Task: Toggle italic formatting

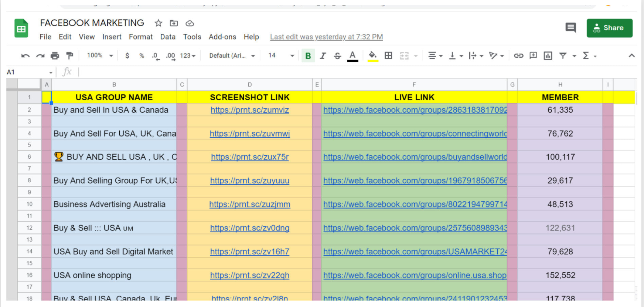Action: click(x=323, y=56)
